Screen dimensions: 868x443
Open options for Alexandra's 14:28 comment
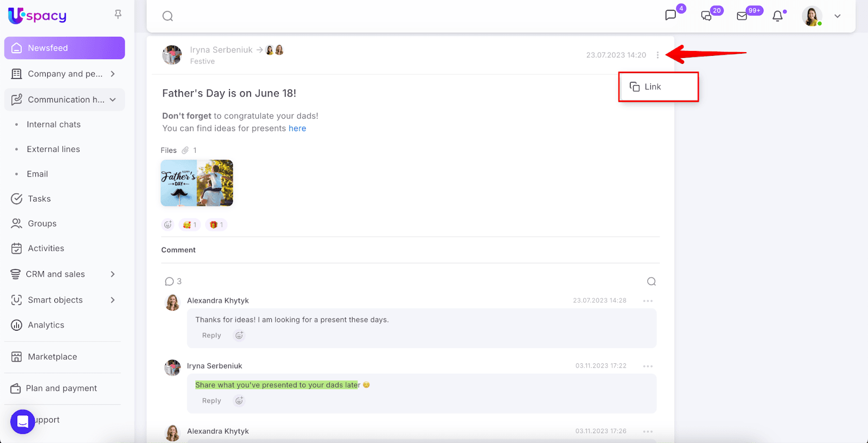click(648, 301)
